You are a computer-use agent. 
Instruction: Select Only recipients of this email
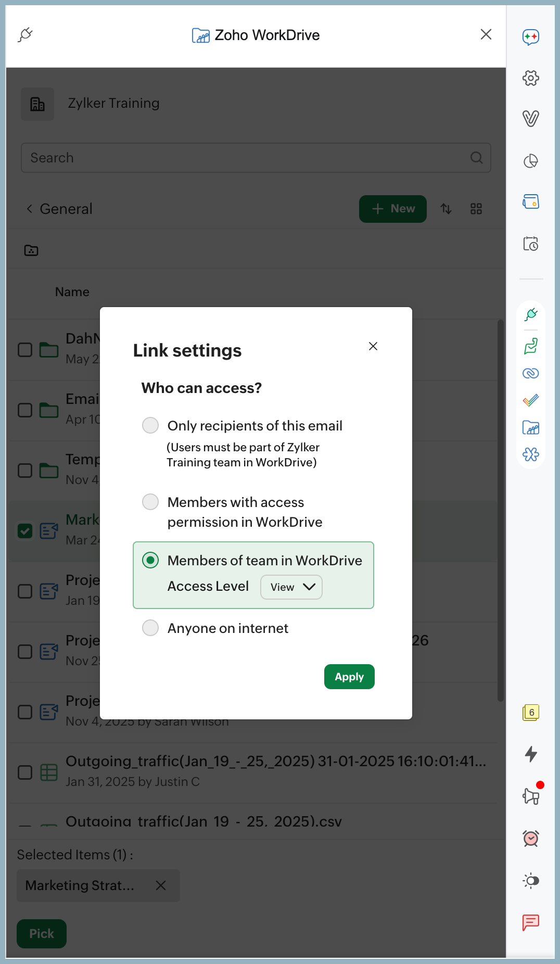[x=150, y=425]
